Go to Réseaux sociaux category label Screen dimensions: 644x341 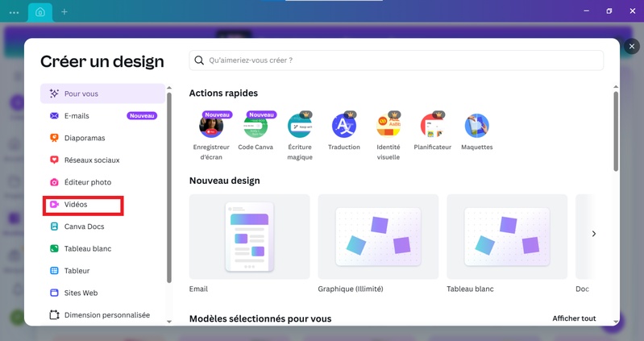click(x=92, y=160)
